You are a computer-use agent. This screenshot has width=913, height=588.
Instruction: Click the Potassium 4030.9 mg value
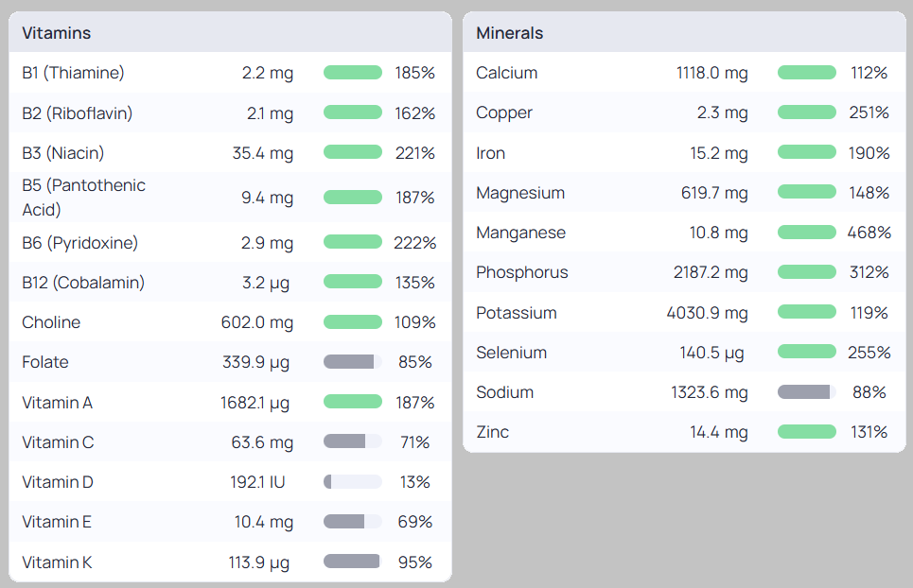707,313
